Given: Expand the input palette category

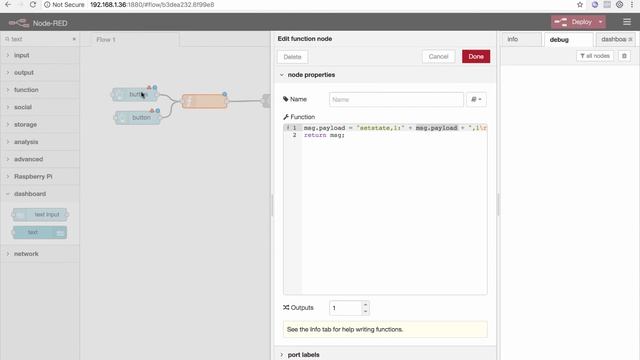Looking at the screenshot, I should click(40, 55).
